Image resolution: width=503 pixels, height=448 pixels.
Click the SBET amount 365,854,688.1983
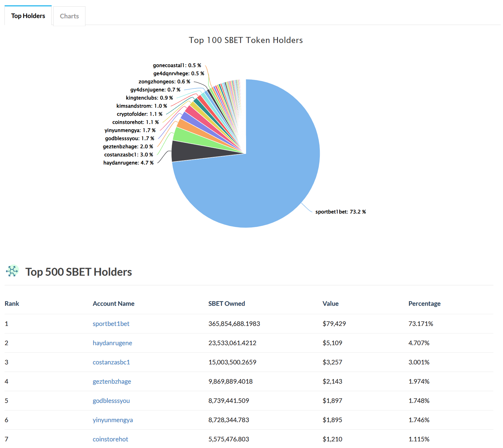(x=234, y=324)
